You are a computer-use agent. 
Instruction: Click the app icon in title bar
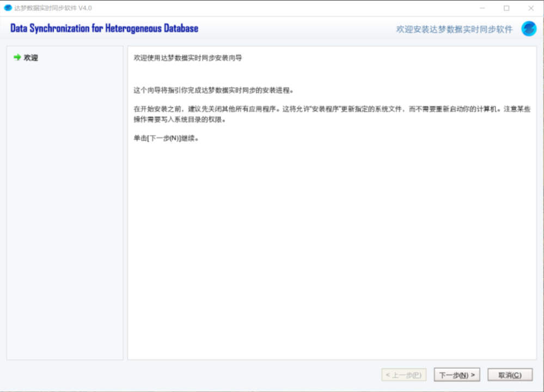(x=8, y=8)
